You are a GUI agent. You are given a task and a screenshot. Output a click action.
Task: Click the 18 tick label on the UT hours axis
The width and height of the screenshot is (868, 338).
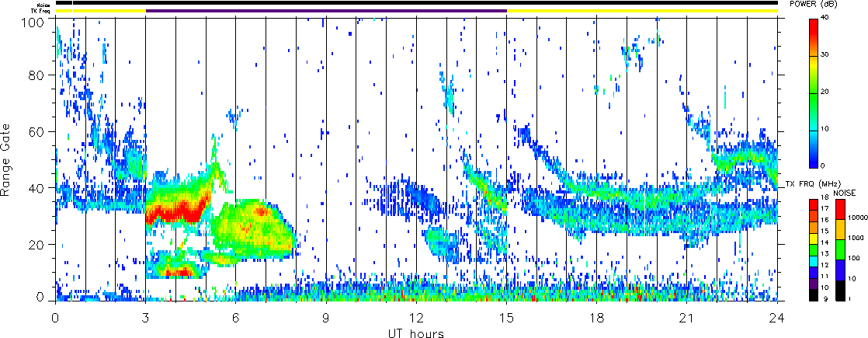click(x=597, y=318)
